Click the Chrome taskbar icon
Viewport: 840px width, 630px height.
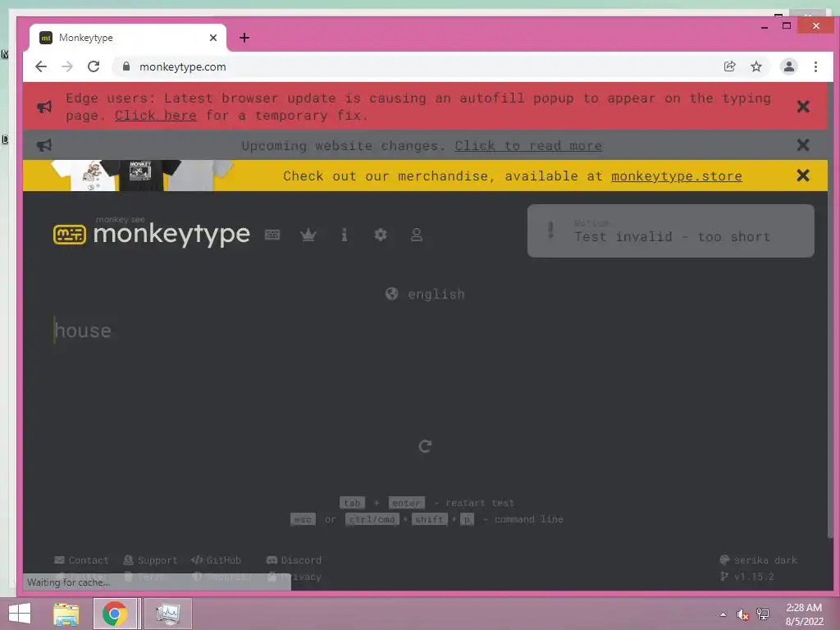tap(115, 614)
